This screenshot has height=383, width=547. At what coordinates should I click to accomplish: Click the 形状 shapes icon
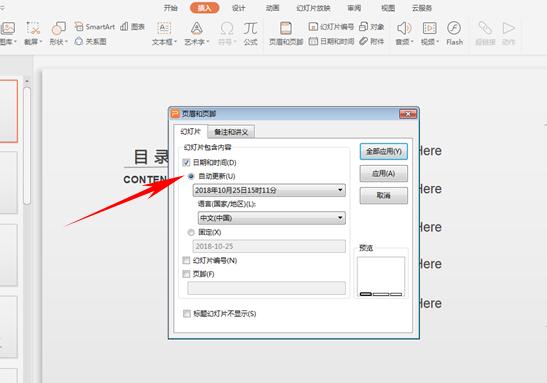[x=58, y=29]
